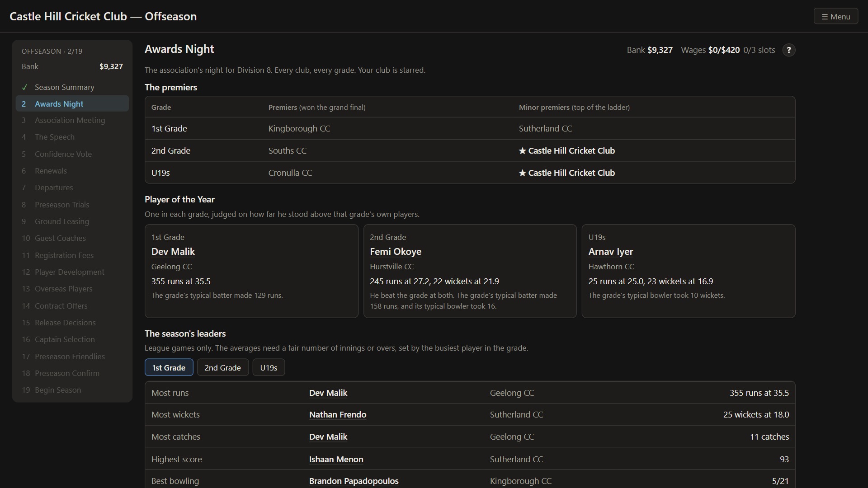
Task: Click Kingborough CC in 1st Grade premiers row
Action: [x=299, y=129]
